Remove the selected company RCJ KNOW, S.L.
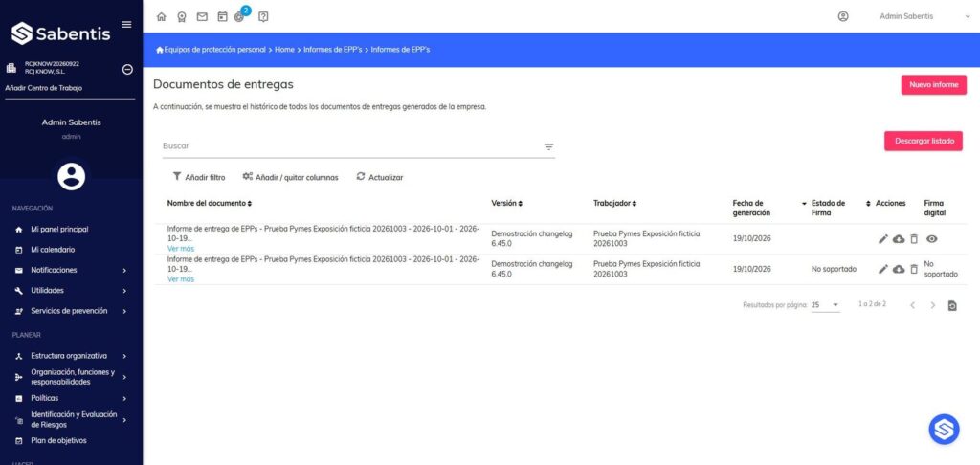This screenshot has width=980, height=465. pyautogui.click(x=127, y=70)
